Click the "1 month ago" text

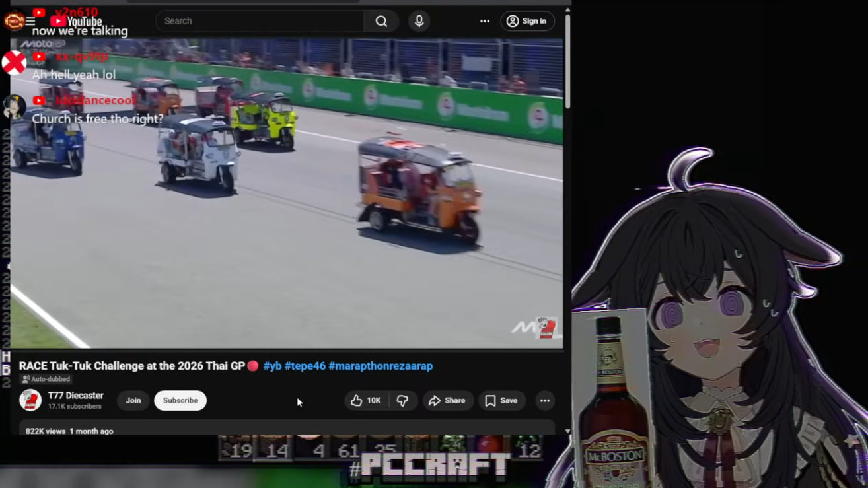[x=91, y=431]
